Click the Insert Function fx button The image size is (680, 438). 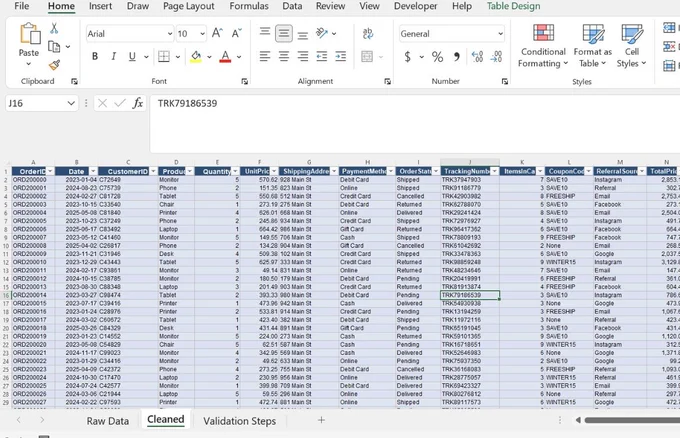(138, 103)
